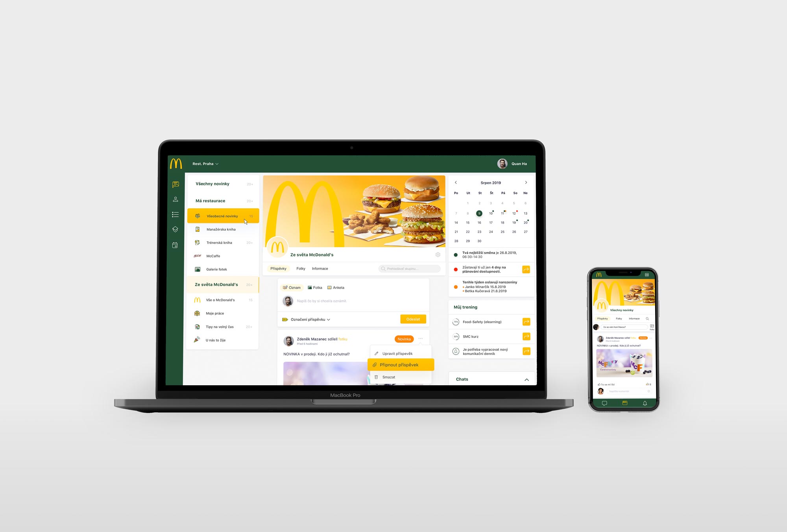787x532 pixels.
Task: Select the Příspěvky tab on restaurant page
Action: click(278, 268)
